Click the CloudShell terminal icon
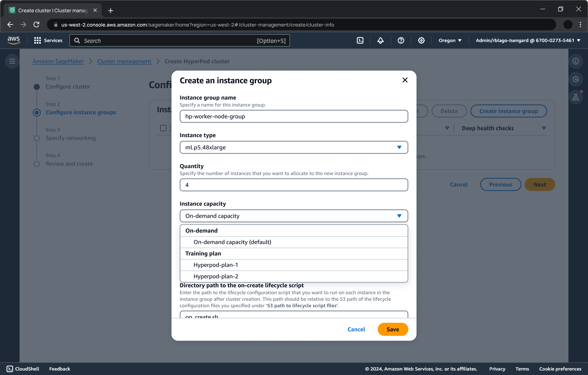Viewport: 588px width, 375px height. [x=9, y=369]
